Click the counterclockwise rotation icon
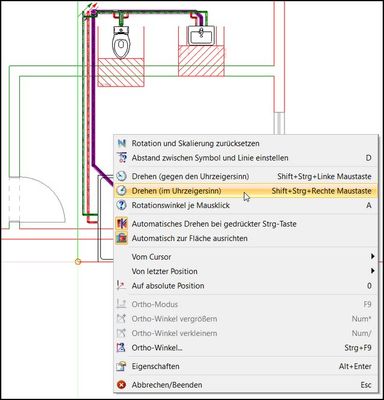The height and width of the screenshot is (400, 384). pos(122,176)
